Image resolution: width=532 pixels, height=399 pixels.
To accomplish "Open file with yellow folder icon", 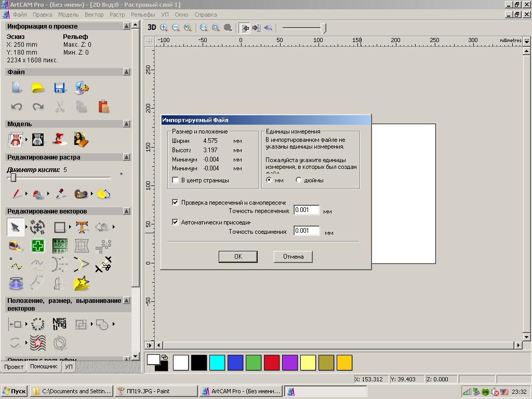I will (x=38, y=87).
